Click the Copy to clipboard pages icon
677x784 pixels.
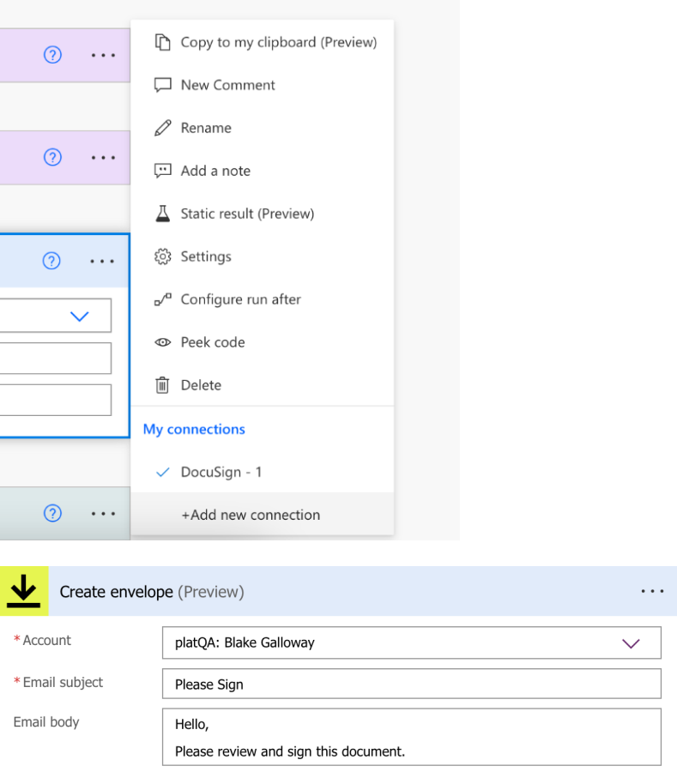(x=164, y=41)
